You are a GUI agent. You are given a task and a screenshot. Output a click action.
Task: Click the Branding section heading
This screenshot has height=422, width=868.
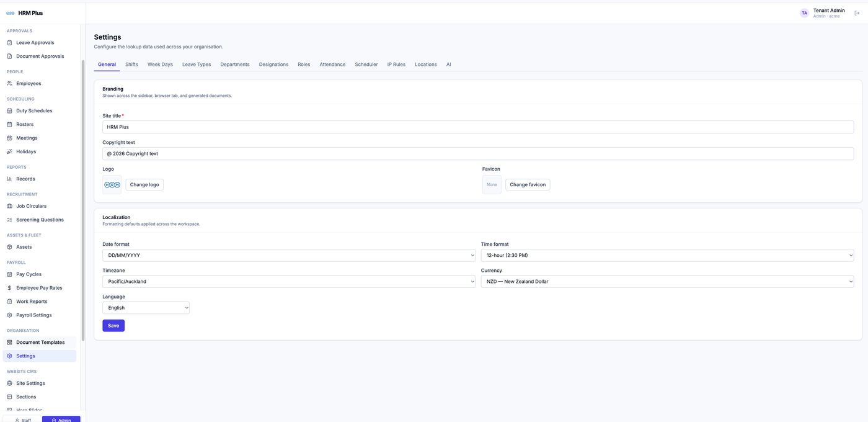pyautogui.click(x=113, y=89)
